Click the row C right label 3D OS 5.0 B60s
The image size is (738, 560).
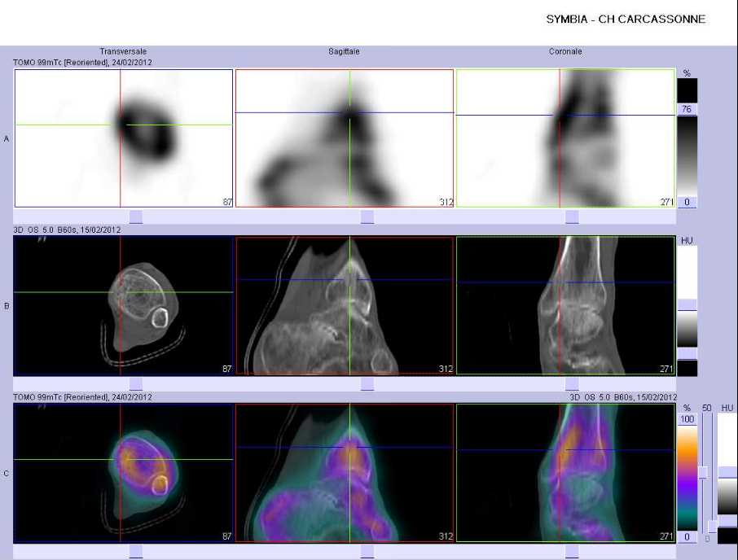(x=623, y=397)
